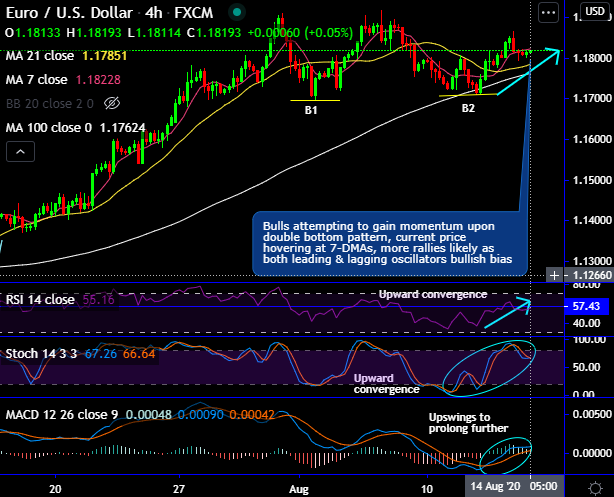
Task: Click the 05:00 time label on axis
Action: tap(543, 486)
